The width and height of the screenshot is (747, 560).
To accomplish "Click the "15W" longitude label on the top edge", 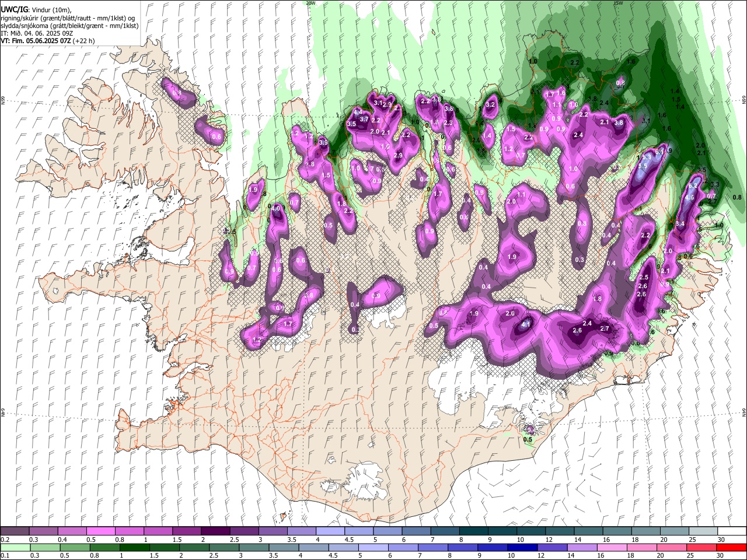I will tap(617, 2).
